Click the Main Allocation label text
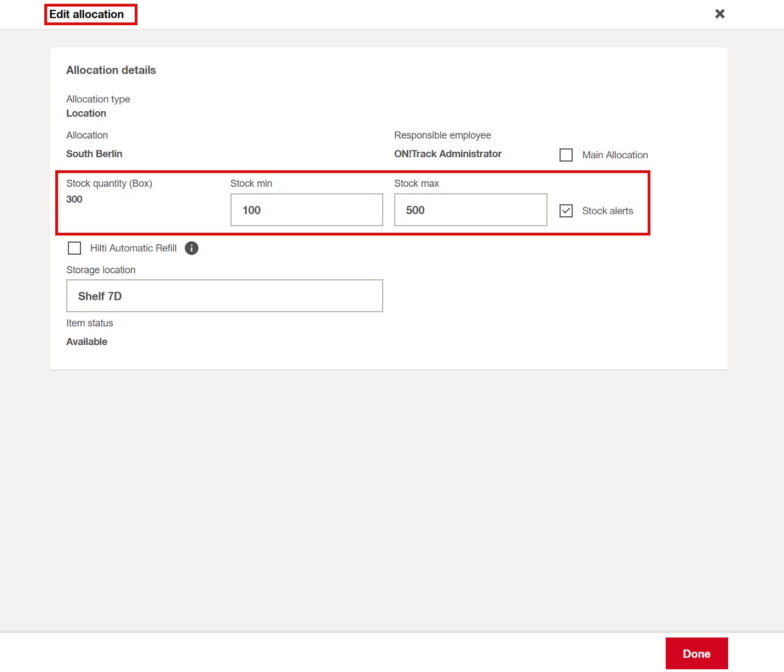 click(615, 155)
